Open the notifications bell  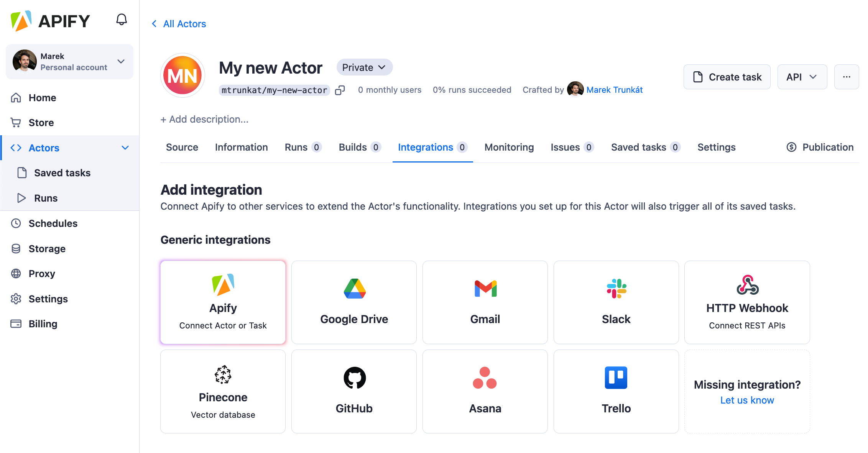(122, 19)
